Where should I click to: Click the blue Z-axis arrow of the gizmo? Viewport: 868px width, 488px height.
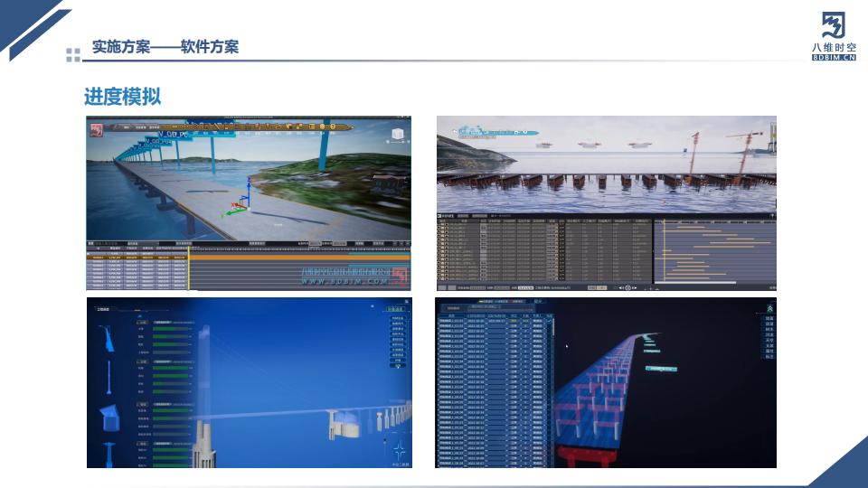click(248, 187)
